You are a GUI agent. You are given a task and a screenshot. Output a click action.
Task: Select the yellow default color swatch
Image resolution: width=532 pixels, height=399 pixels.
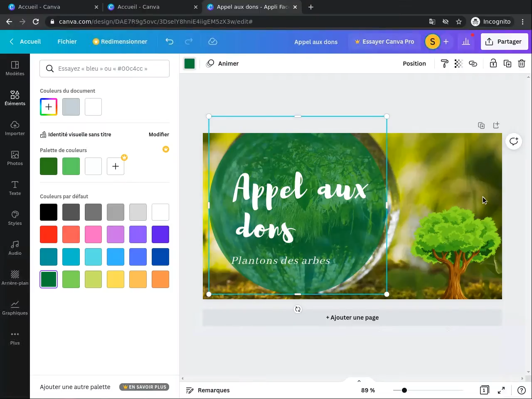116,279
